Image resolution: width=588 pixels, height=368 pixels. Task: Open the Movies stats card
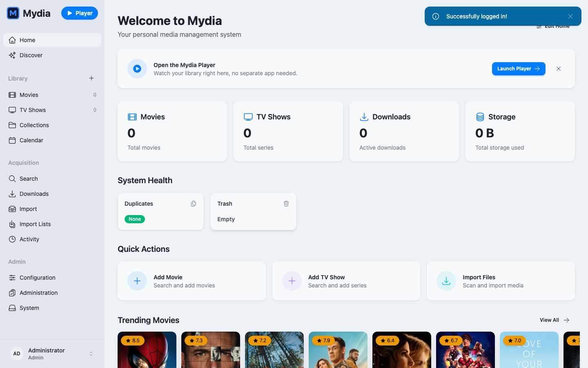tap(172, 131)
